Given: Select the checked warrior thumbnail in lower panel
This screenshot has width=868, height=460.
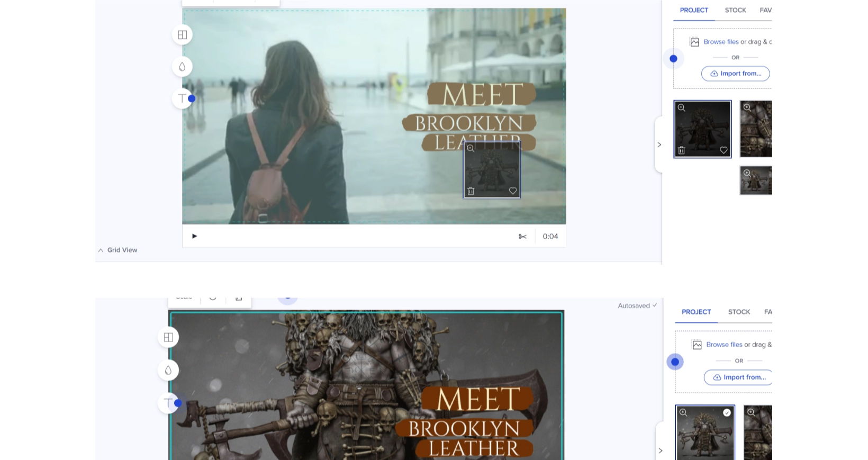Looking at the screenshot, I should (x=705, y=432).
